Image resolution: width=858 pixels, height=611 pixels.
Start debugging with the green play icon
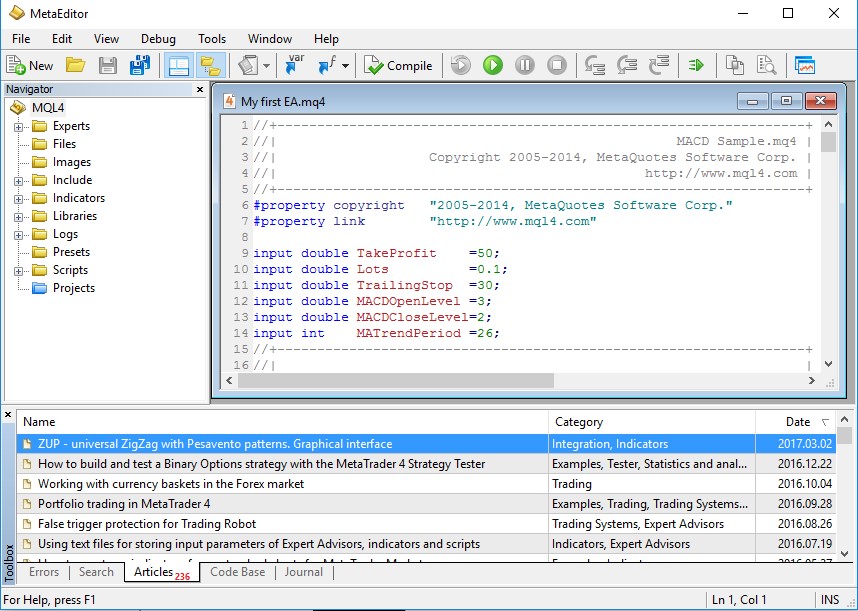[492, 66]
